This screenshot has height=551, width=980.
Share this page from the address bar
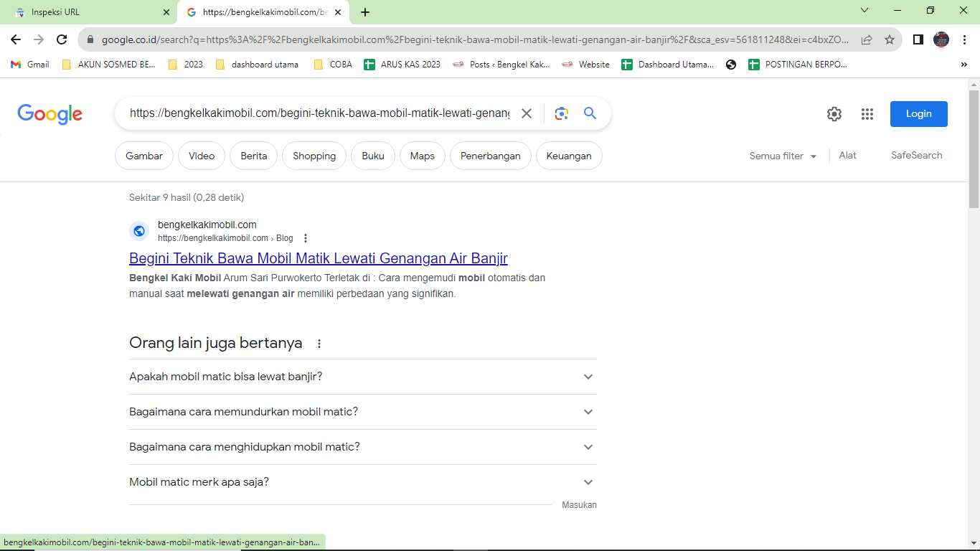point(867,39)
